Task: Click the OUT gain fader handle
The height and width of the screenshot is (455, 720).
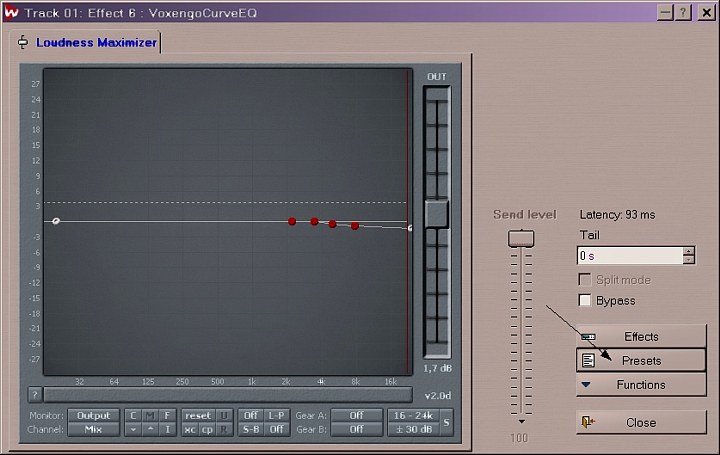Action: (x=437, y=213)
